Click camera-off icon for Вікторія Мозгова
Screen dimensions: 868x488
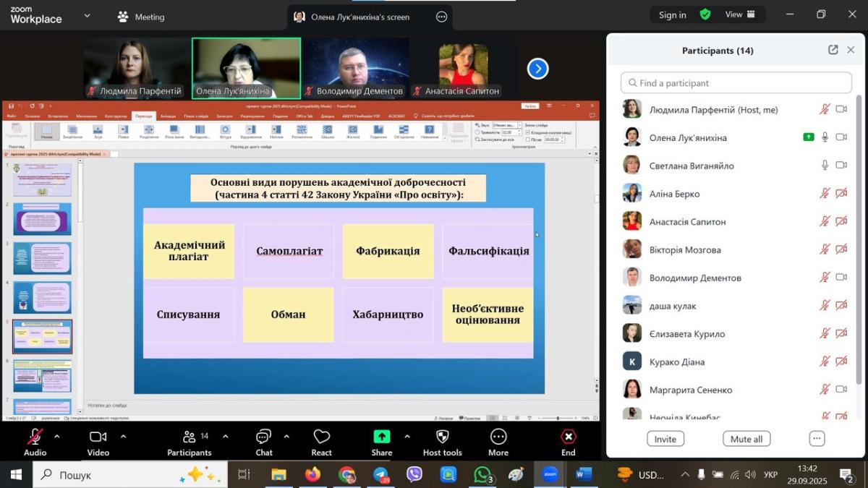point(841,249)
